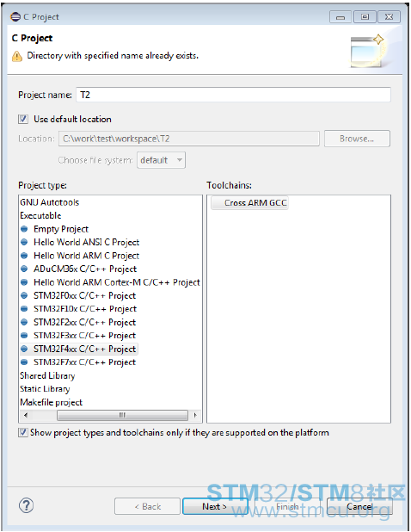Click the Cancel button
This screenshot has height=532, width=411.
tap(359, 506)
